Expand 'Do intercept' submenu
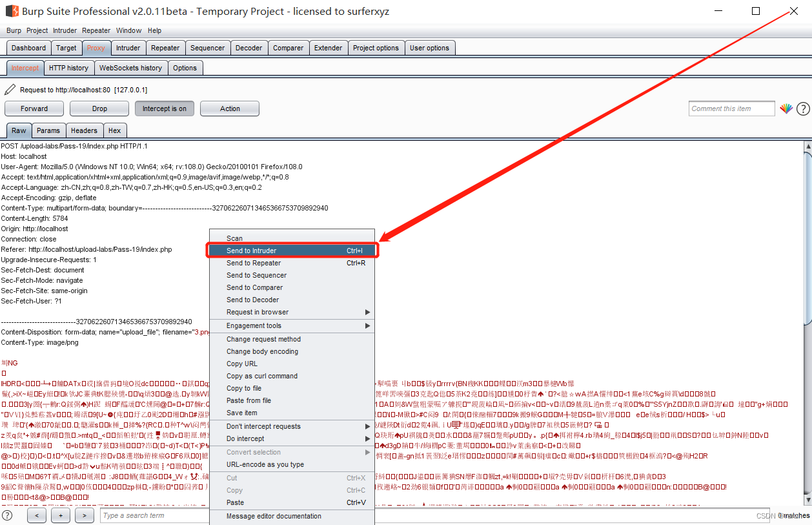This screenshot has width=812, height=525. pyautogui.click(x=292, y=438)
